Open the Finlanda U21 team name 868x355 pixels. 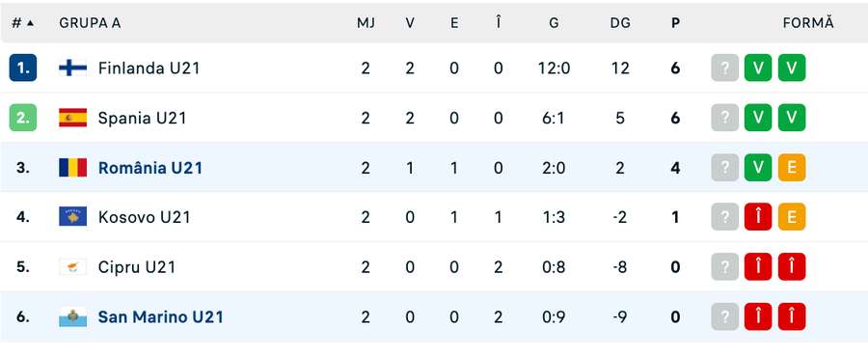[x=149, y=68]
